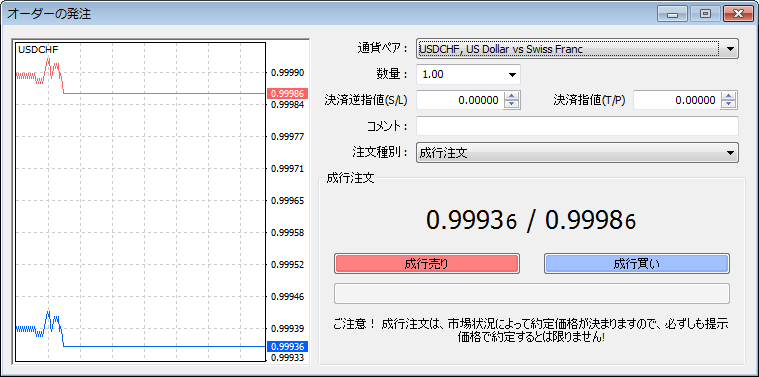Click the blue 0.99936 bid price label on chart
Image resolution: width=759 pixels, height=377 pixels.
click(x=288, y=347)
